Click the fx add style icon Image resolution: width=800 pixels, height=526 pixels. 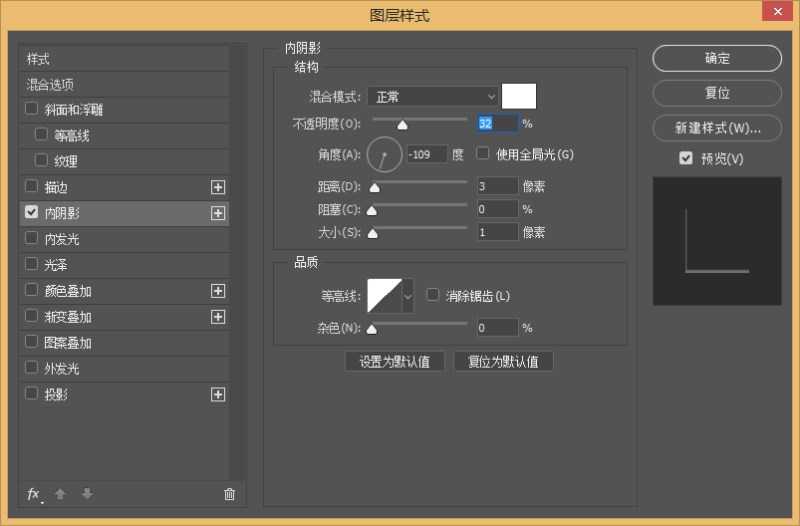coord(33,494)
